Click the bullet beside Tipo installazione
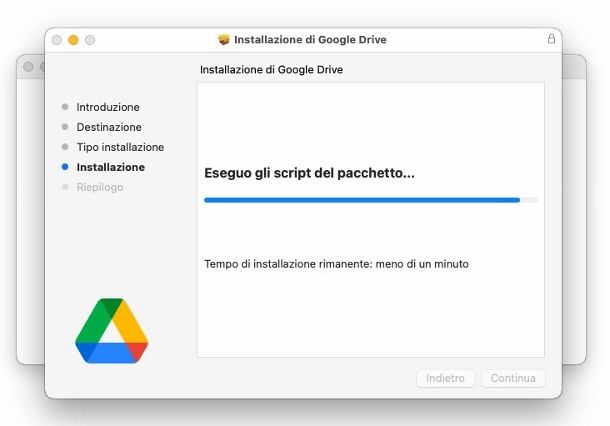The image size is (610, 426). click(65, 147)
